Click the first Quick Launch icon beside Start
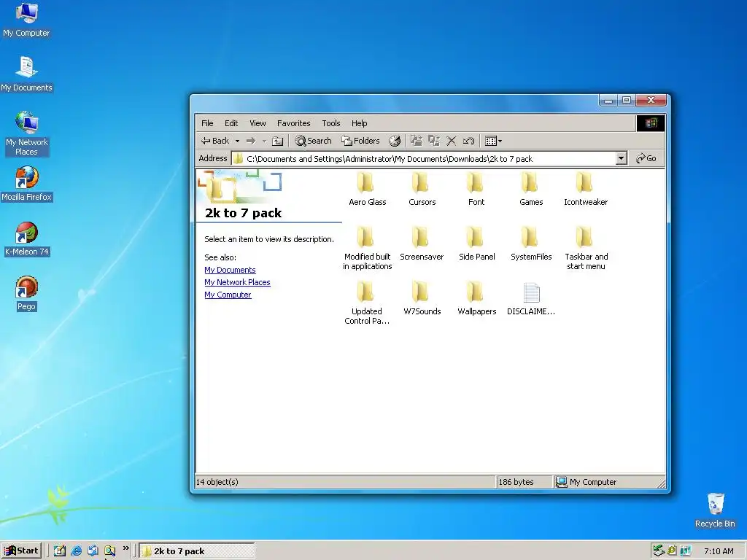The width and height of the screenshot is (747, 560). click(x=60, y=551)
